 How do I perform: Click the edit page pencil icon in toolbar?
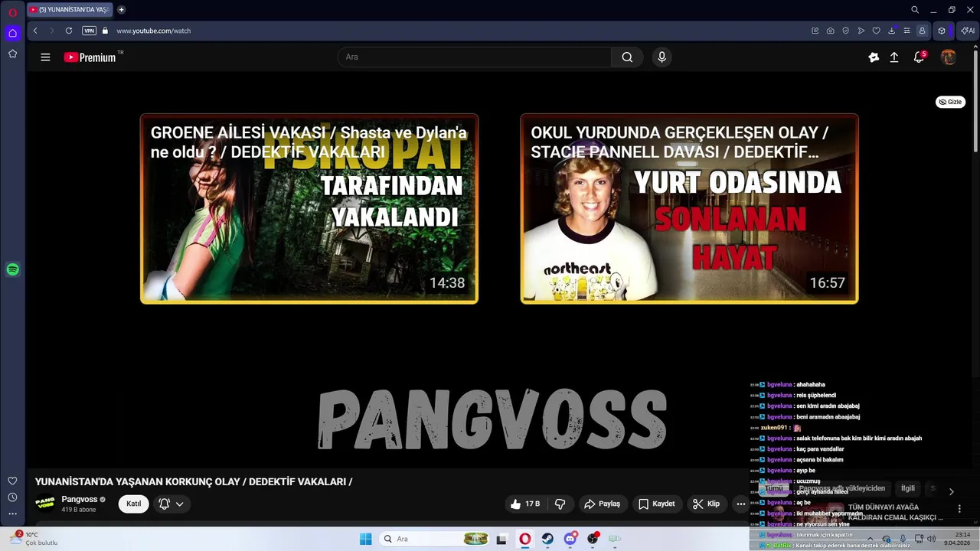click(x=815, y=31)
